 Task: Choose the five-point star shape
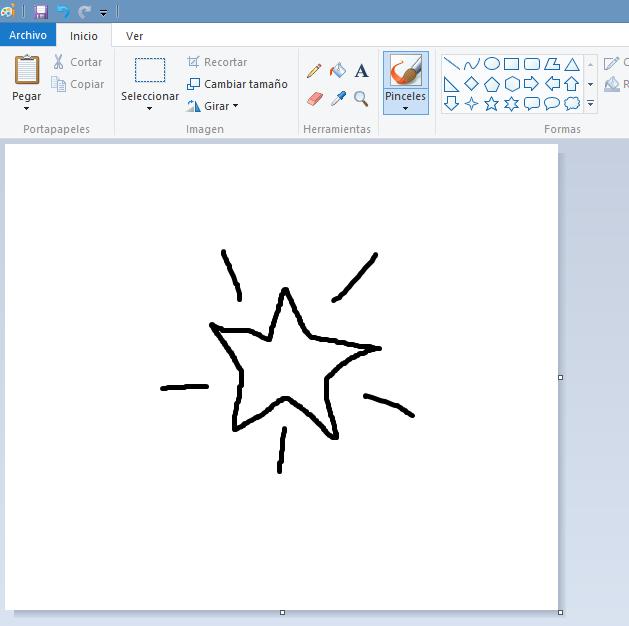pos(491,104)
